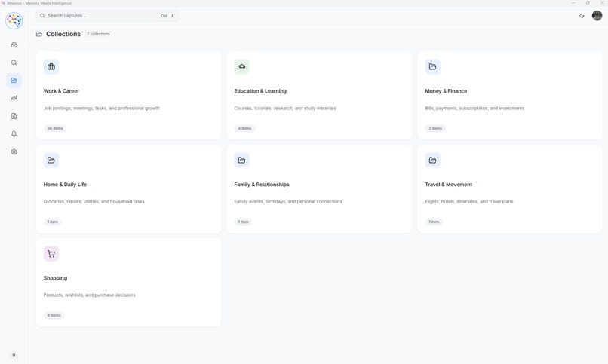
Task: Click the Flights, hotels, itineraries description
Action: pos(468,202)
